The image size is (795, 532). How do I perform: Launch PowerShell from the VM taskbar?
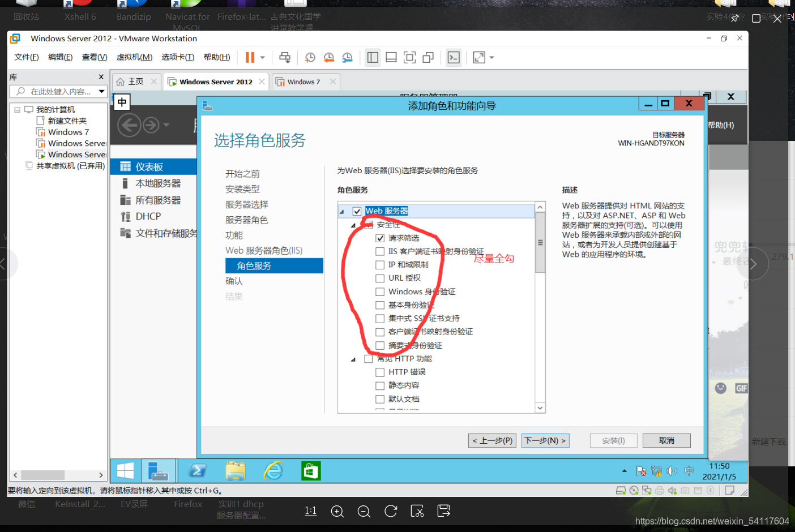(x=198, y=471)
